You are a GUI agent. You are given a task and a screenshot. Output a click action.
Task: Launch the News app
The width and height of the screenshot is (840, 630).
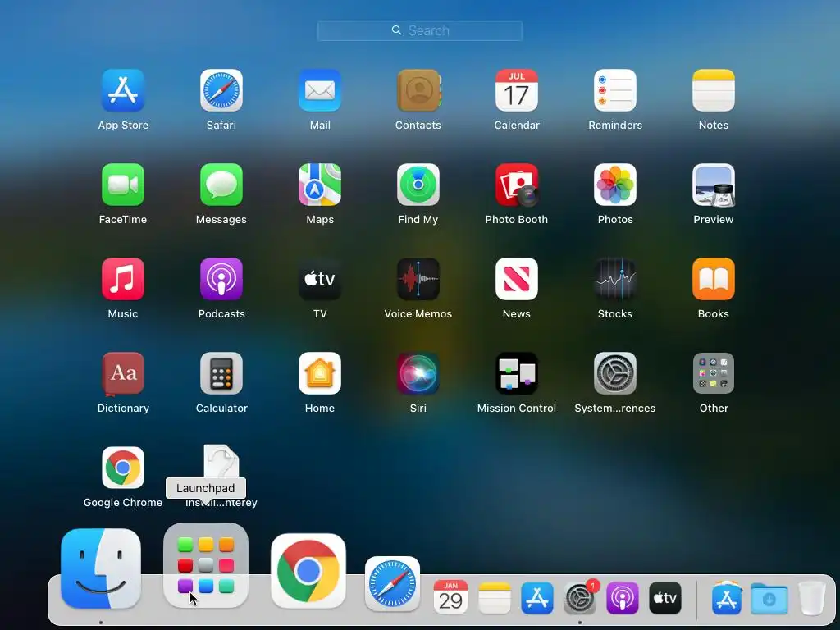(517, 279)
